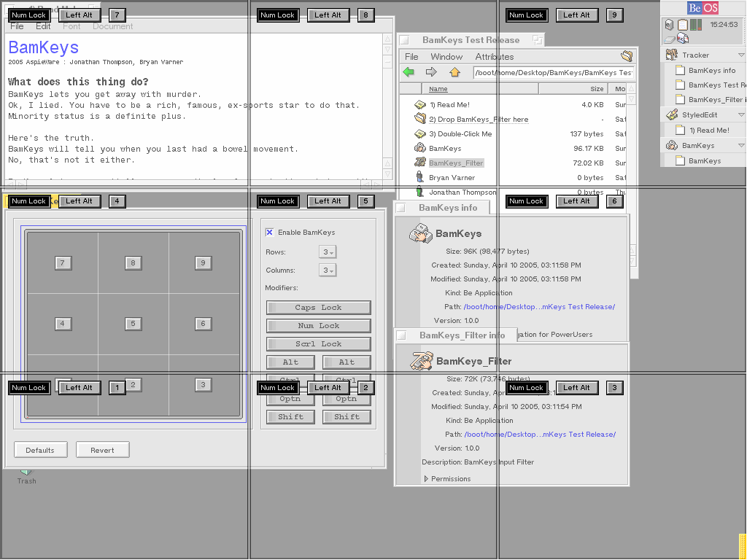Viewport: 747px width, 560px height.
Task: Click grid cell 5 in BamKeys preview
Action: [x=133, y=324]
